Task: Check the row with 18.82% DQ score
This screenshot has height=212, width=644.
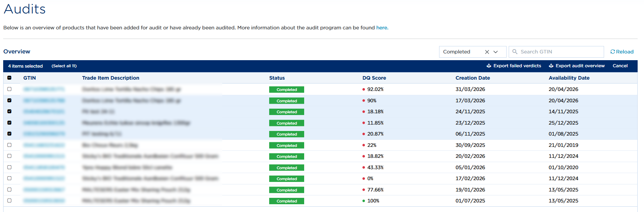Action: [9, 156]
